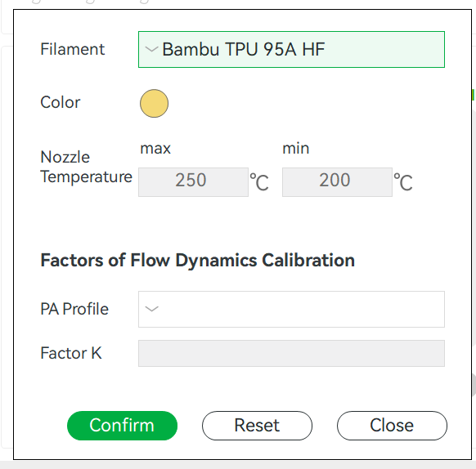The image size is (476, 469).
Task: Click the PA Profile label
Action: 74,309
